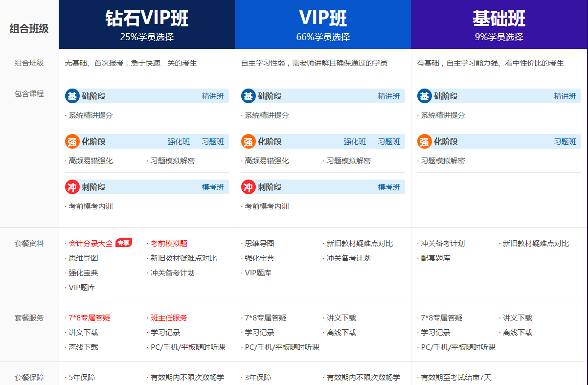Click 配套题库 in 基础班 column
Screen dimensions: 588x385
[435, 258]
